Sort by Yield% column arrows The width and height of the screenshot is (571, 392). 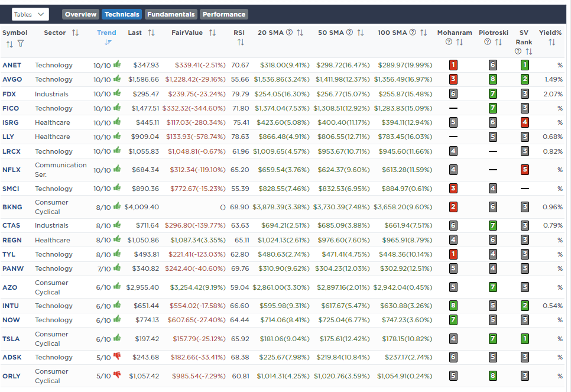551,43
